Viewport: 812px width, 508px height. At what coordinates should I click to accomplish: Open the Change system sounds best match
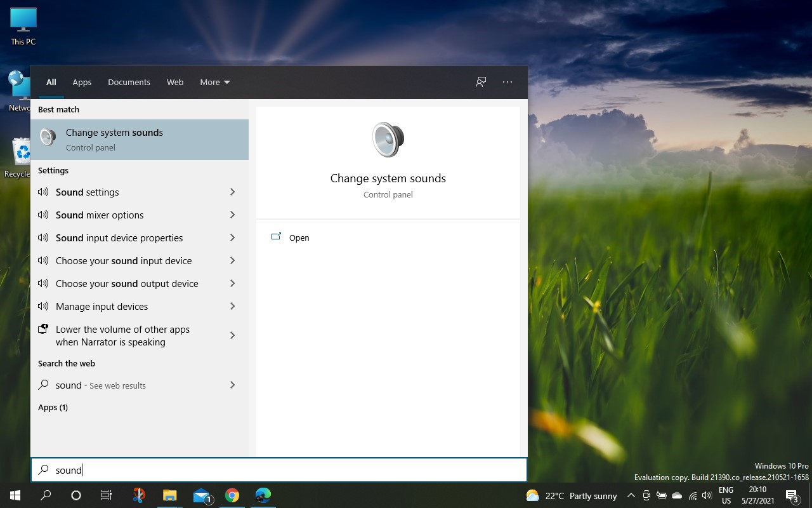coord(140,140)
